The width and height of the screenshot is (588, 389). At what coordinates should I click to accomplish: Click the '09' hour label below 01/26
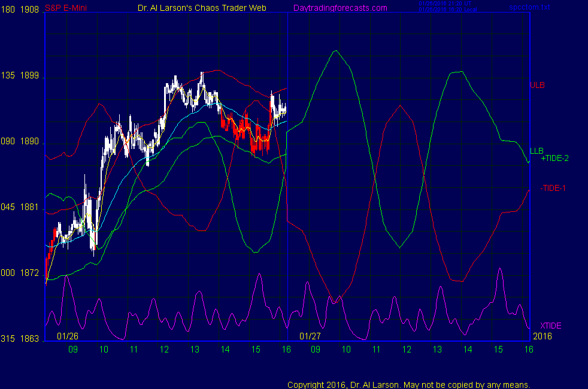coord(73,350)
